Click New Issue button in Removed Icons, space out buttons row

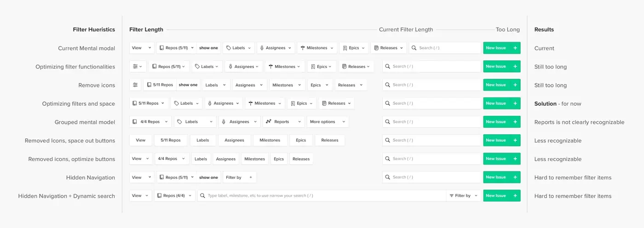click(502, 140)
